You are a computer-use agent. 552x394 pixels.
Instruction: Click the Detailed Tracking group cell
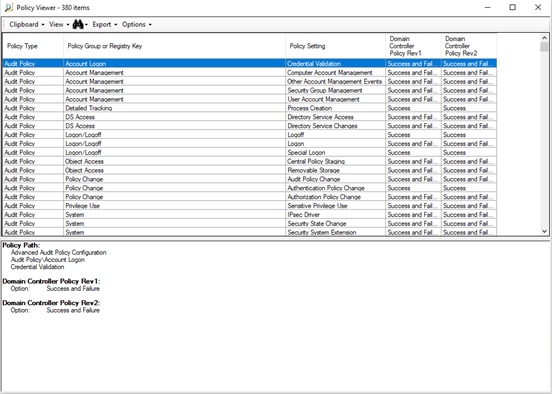[x=175, y=108]
